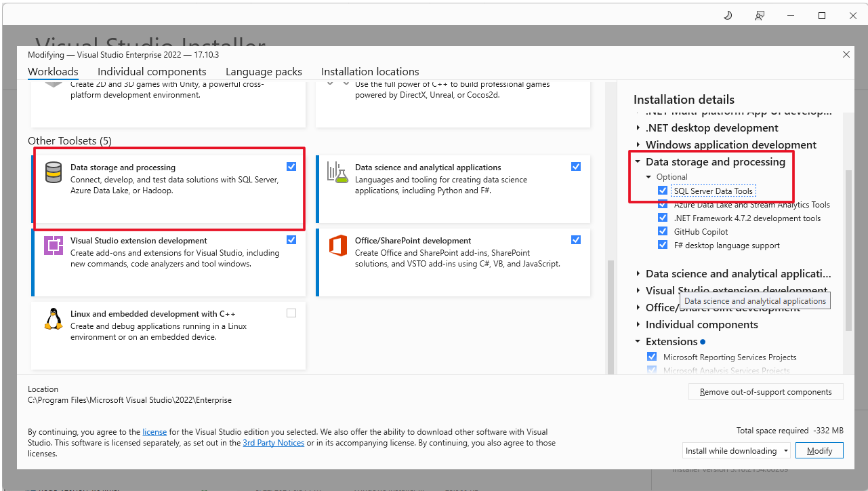The height and width of the screenshot is (491, 868).
Task: Uncheck the Office/SharePoint development workload
Action: point(576,239)
